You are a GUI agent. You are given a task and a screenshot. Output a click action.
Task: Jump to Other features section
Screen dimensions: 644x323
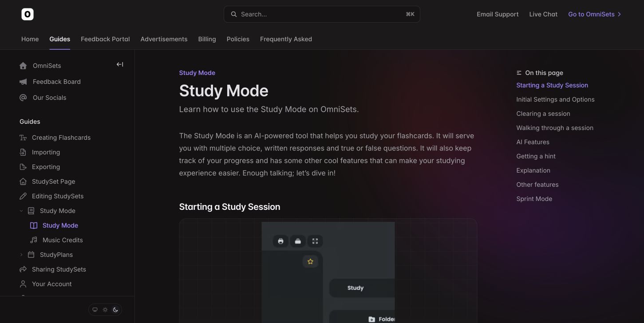(537, 185)
